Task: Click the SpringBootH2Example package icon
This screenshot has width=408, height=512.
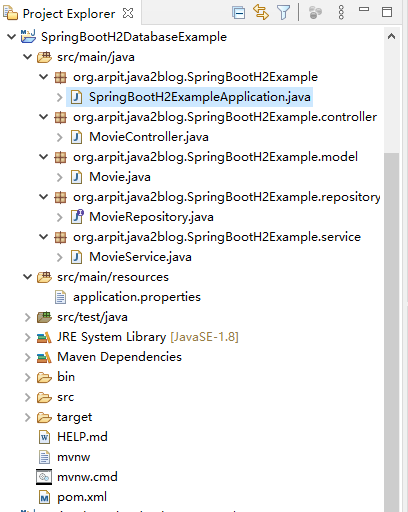Action: tap(60, 77)
